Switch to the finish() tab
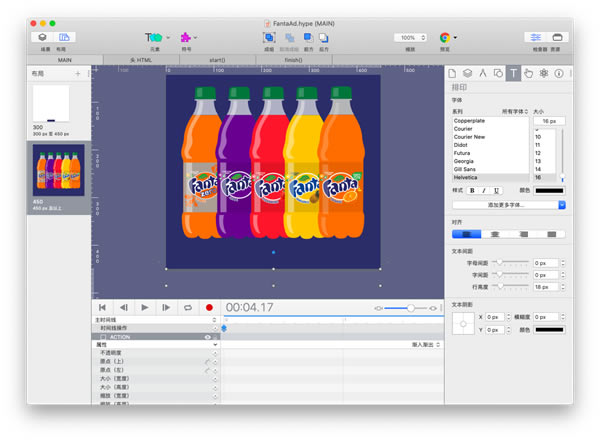Screen dimensions: 600x440 tap(292, 60)
